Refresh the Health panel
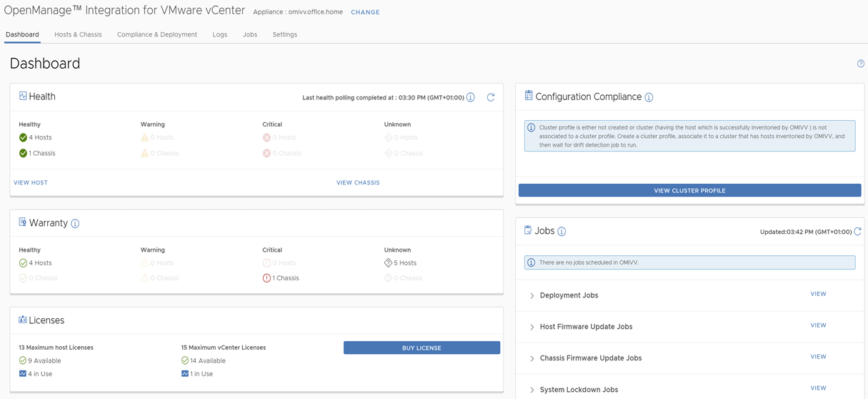868x399 pixels. pyautogui.click(x=491, y=97)
